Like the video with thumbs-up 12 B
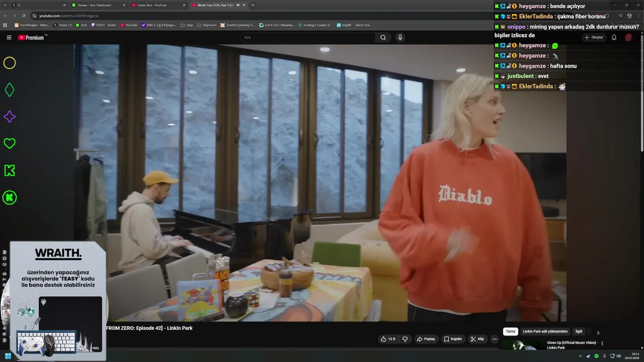 tap(388, 339)
